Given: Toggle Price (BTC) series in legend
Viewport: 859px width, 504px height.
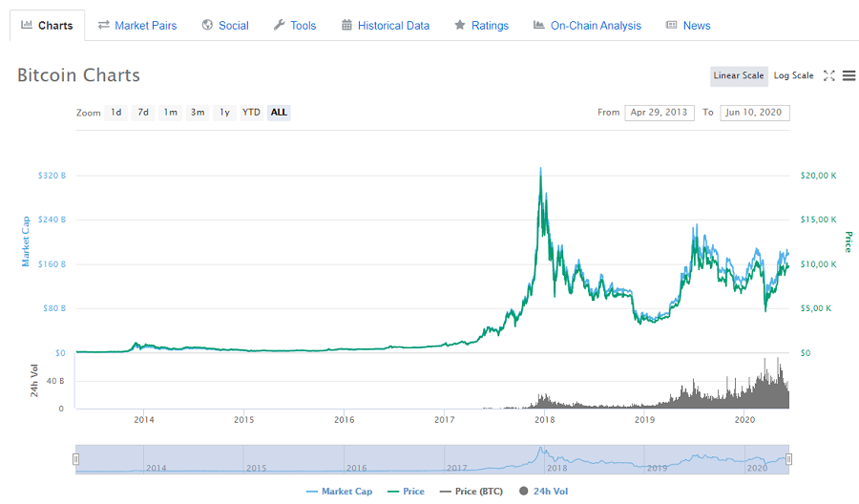Looking at the screenshot, I should click(x=471, y=492).
